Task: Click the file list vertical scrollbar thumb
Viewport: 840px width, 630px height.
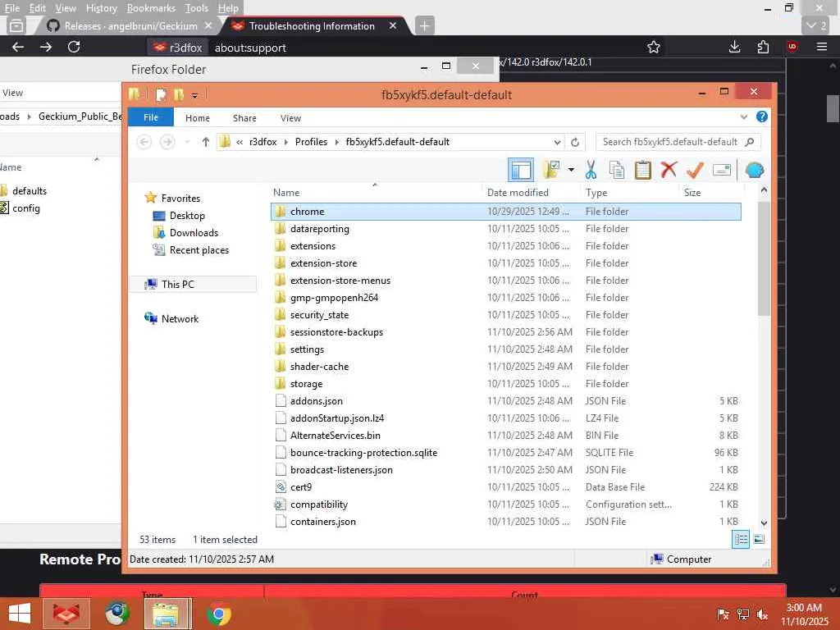Action: click(764, 258)
